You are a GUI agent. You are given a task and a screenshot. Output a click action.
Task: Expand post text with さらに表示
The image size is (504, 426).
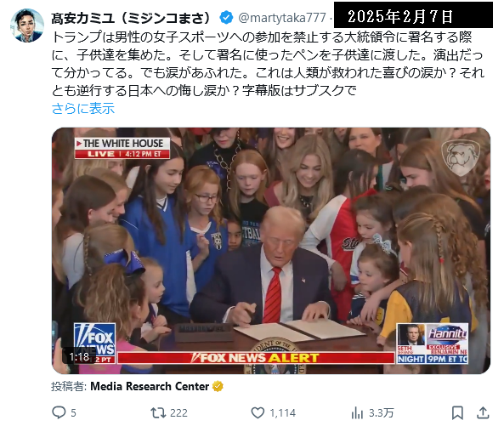83,108
